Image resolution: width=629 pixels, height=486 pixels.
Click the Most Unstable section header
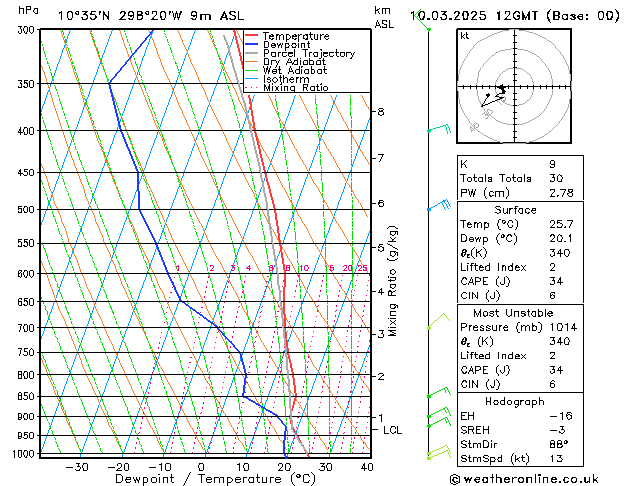[513, 313]
